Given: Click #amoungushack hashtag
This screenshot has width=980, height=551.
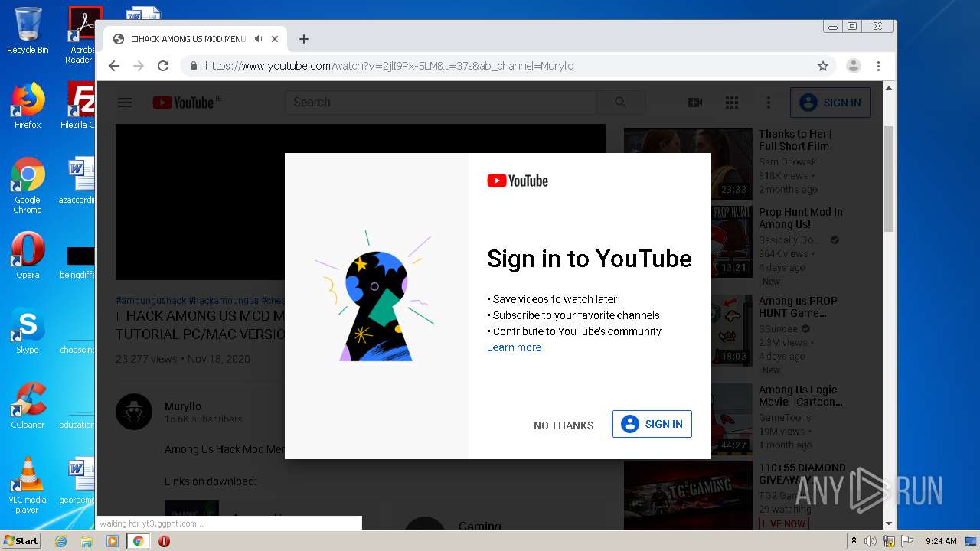Looking at the screenshot, I should 150,301.
